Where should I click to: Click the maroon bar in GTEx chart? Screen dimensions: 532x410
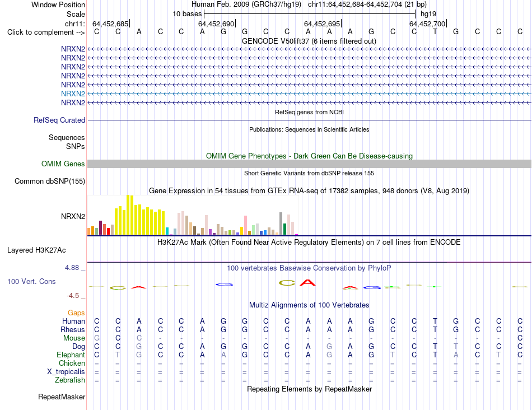[x=100, y=228]
